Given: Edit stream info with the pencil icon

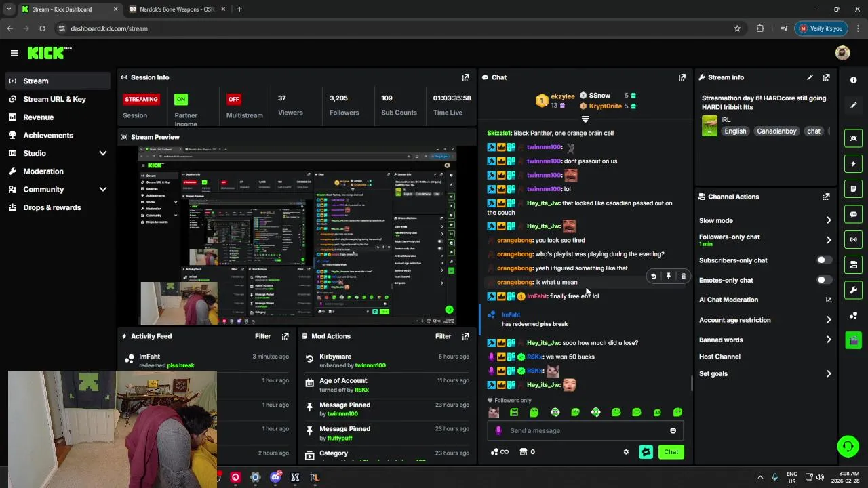Looking at the screenshot, I should 810,77.
